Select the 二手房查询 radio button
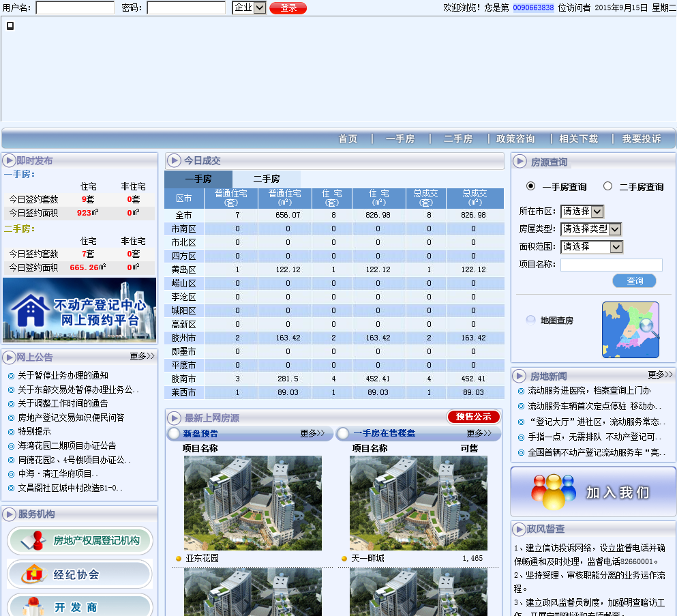The width and height of the screenshot is (677, 616). [608, 186]
